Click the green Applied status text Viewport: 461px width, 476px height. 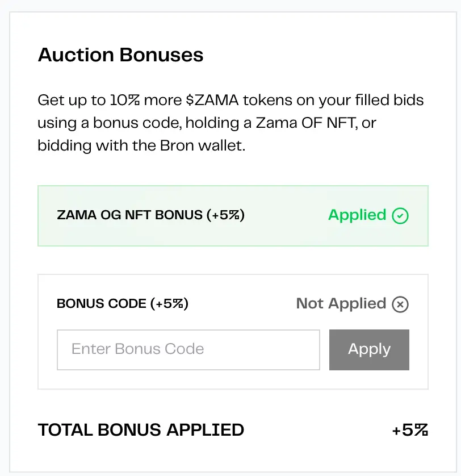[x=357, y=215]
